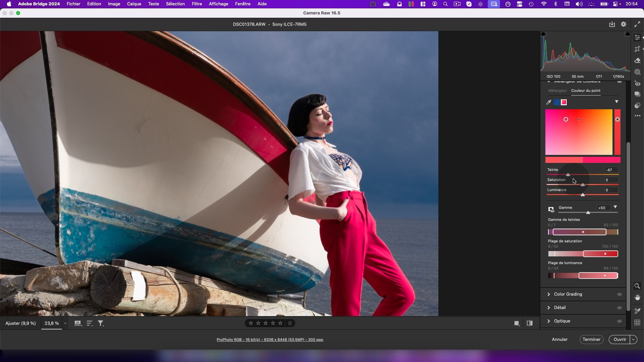Rate the image five stars
Image resolution: width=644 pixels, height=362 pixels.
coord(280,323)
